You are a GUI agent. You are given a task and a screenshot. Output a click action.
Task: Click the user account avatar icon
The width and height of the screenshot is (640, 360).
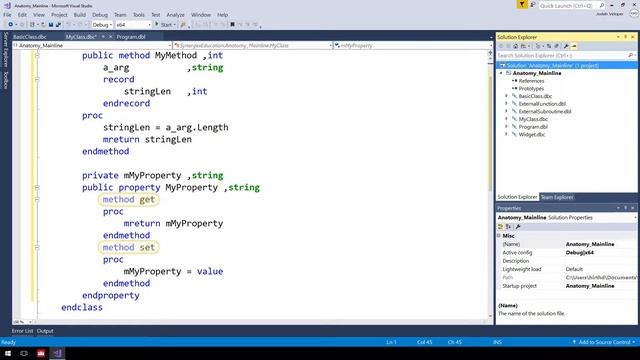(x=634, y=14)
